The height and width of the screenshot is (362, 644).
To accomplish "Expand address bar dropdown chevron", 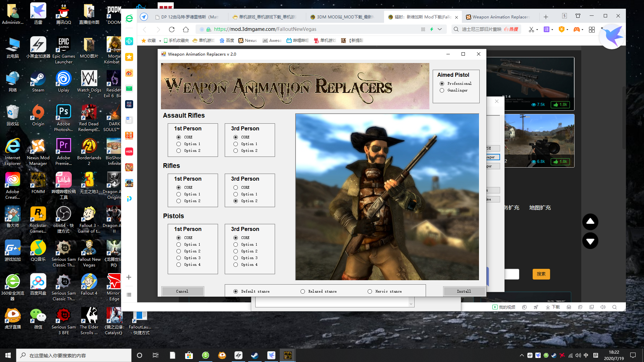I will 440,29.
